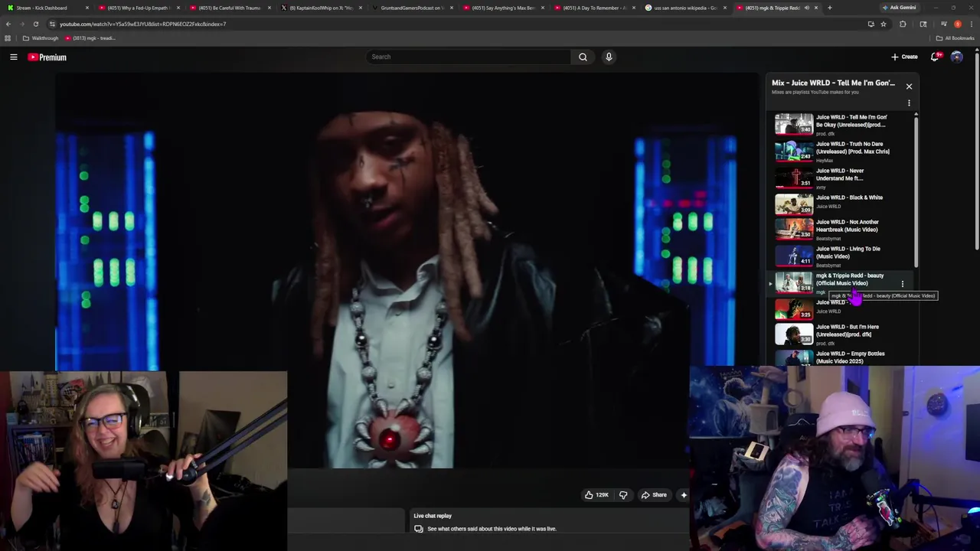
Task: Click into the YouTube search field
Action: 469,57
